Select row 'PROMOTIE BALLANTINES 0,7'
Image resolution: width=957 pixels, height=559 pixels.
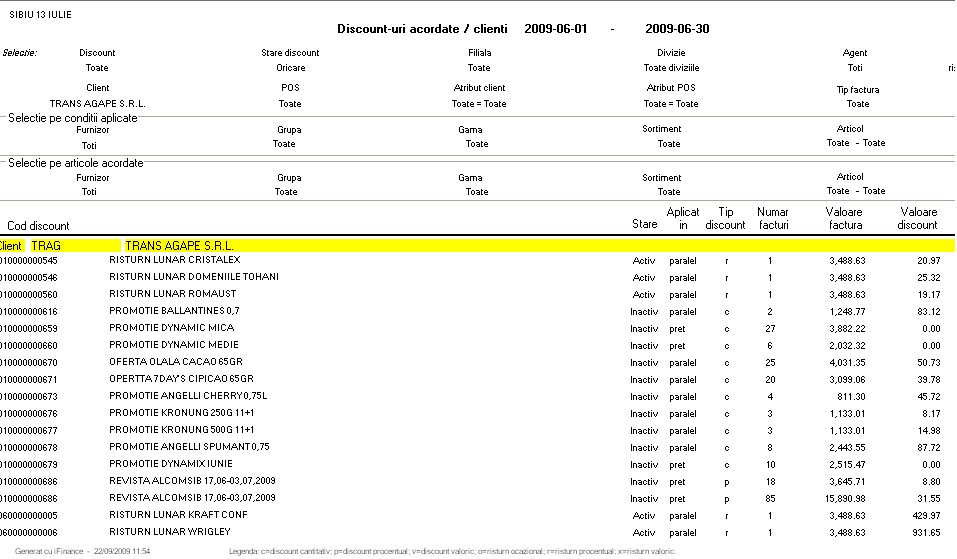(x=477, y=312)
